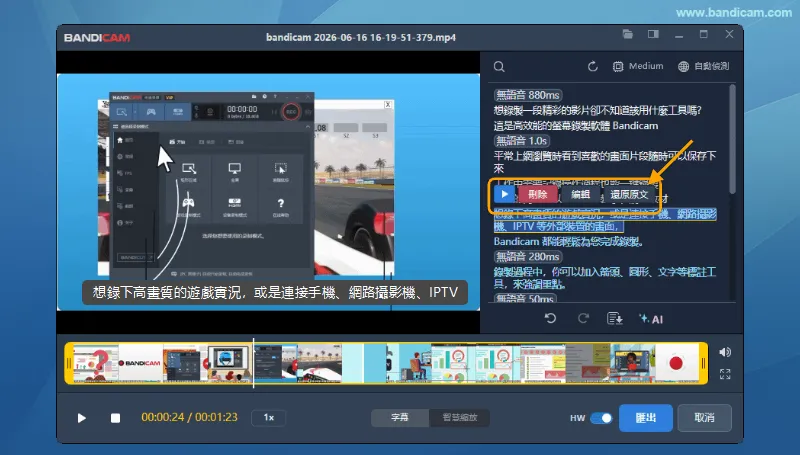
Task: Click the red record dot thumbnail in timeline
Action: (677, 363)
